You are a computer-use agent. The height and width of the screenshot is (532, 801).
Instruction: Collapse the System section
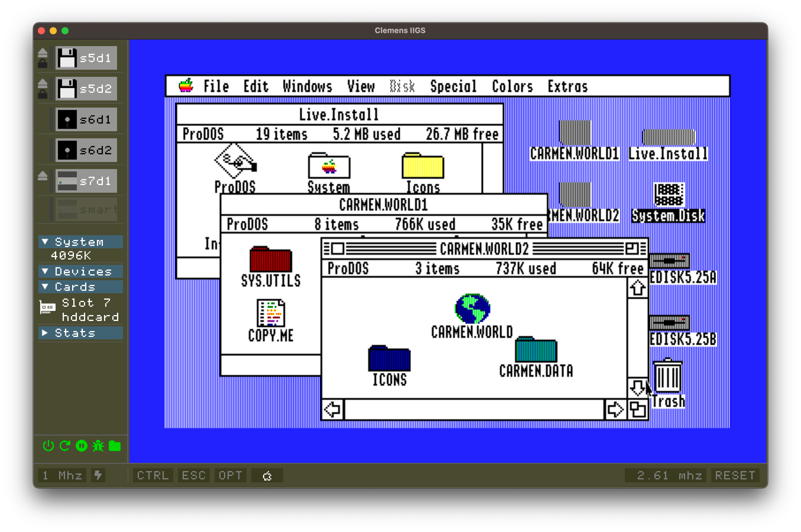coord(45,242)
